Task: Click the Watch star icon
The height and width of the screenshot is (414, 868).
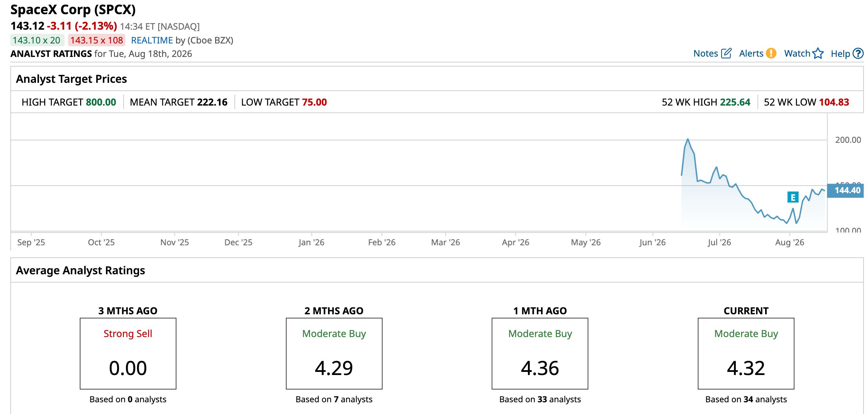Action: pyautogui.click(x=818, y=53)
